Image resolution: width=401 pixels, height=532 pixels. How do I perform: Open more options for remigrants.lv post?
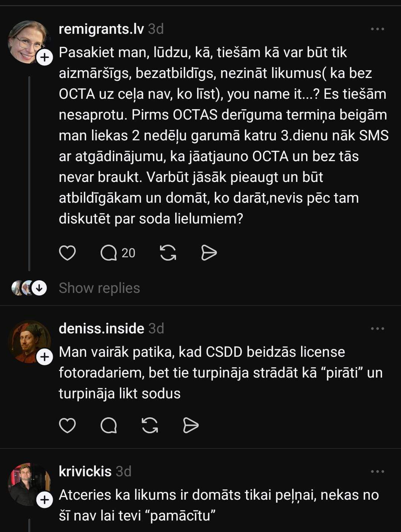[377, 29]
